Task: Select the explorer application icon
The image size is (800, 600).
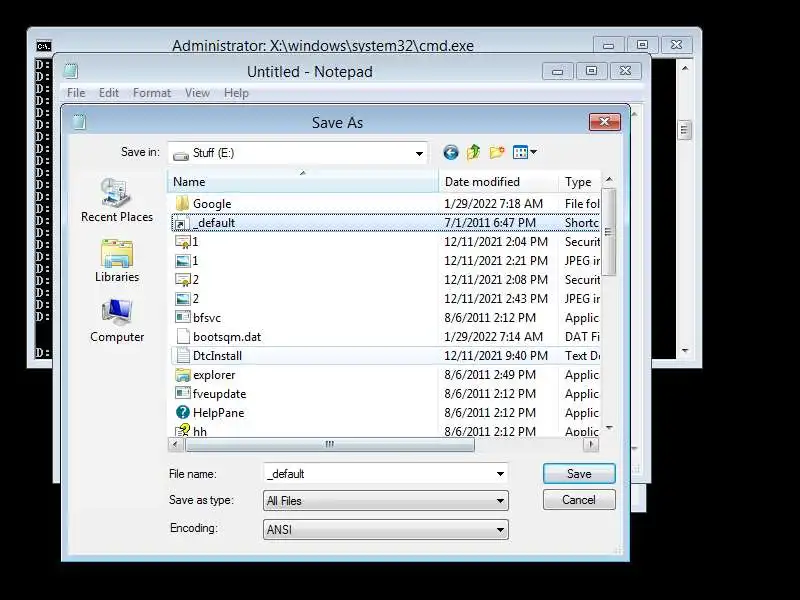Action: click(182, 374)
